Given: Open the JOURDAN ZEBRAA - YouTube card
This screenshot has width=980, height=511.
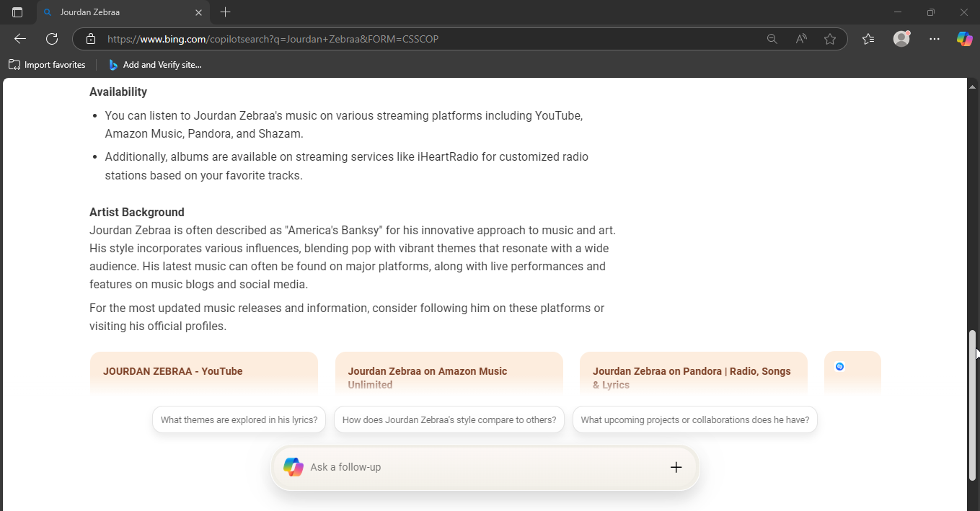Looking at the screenshot, I should tap(204, 373).
